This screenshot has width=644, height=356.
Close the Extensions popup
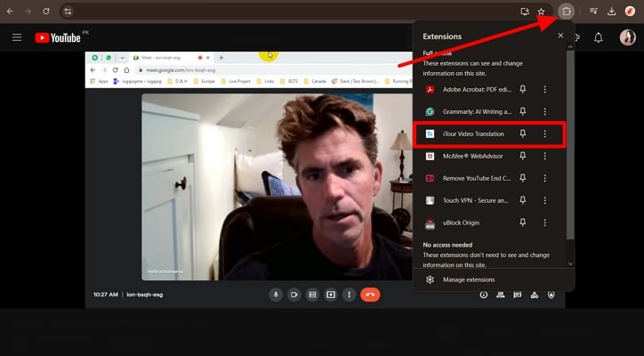(x=560, y=36)
